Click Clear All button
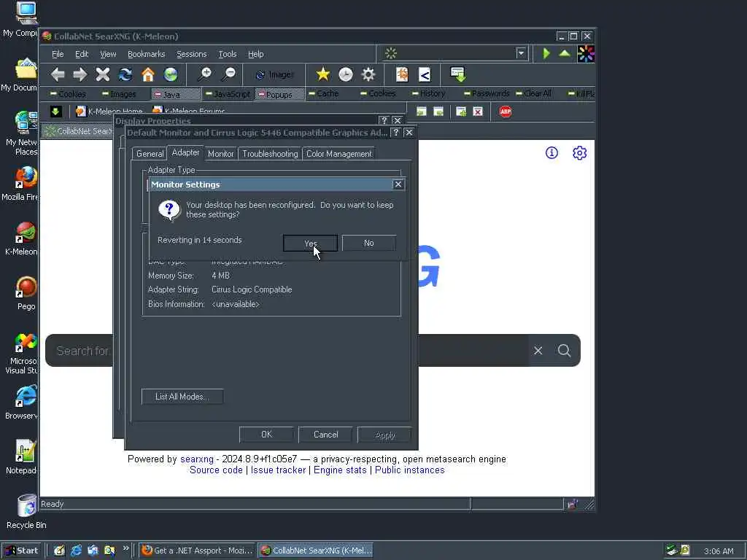This screenshot has height=560, width=747. [533, 93]
